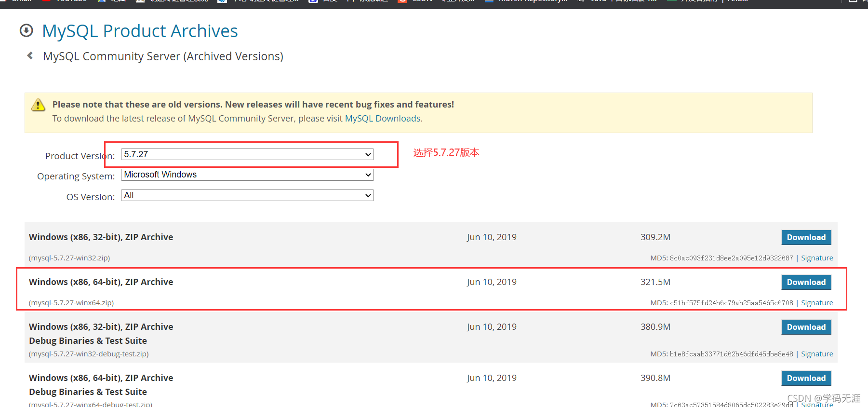This screenshot has width=868, height=407.
Task: Click Debug Binaries & Test Suite text in the 380.9M row
Action: pos(88,341)
